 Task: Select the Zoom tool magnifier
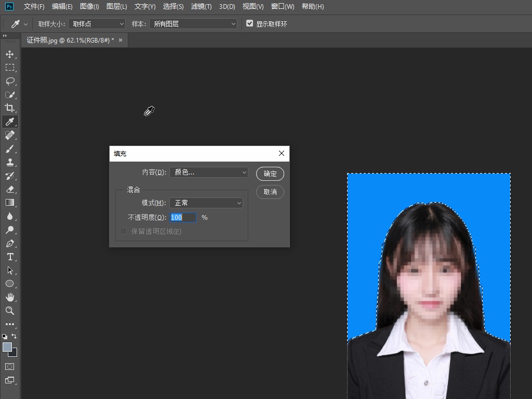[9, 311]
